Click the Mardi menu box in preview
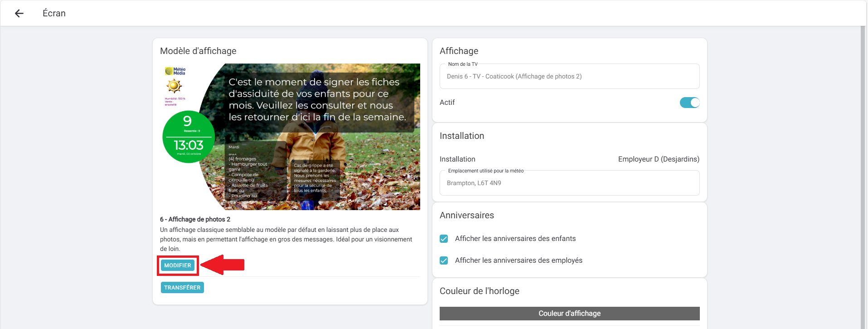This screenshot has height=329, width=868. pos(255,172)
